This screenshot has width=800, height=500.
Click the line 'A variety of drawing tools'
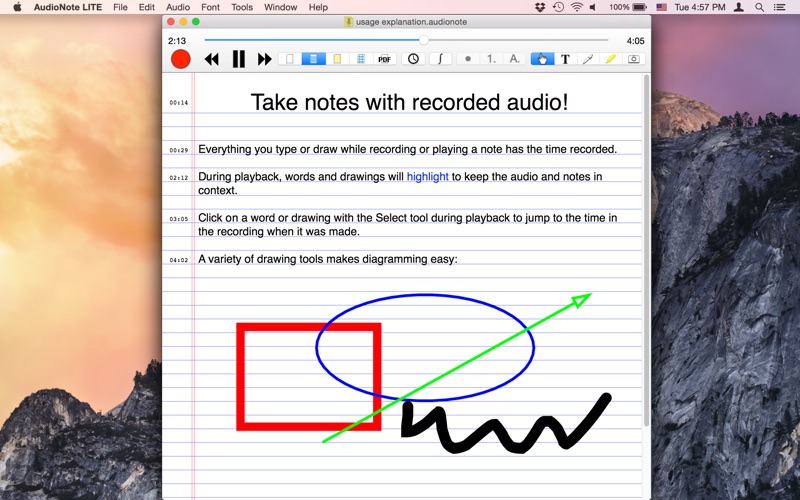(x=328, y=259)
